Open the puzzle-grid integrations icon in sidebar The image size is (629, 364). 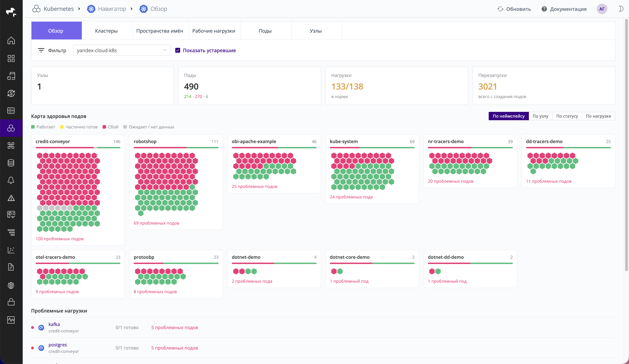tap(11, 145)
